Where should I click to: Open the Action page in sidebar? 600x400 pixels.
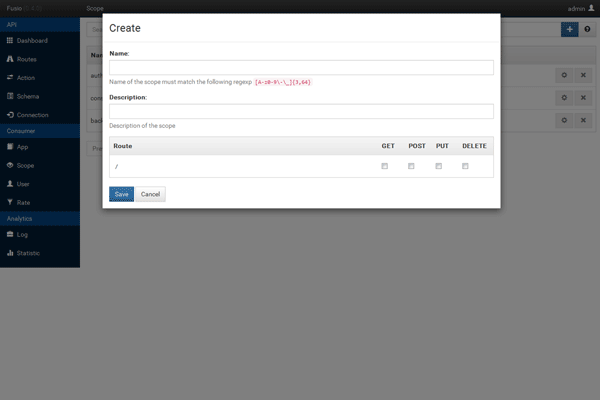pyautogui.click(x=28, y=78)
